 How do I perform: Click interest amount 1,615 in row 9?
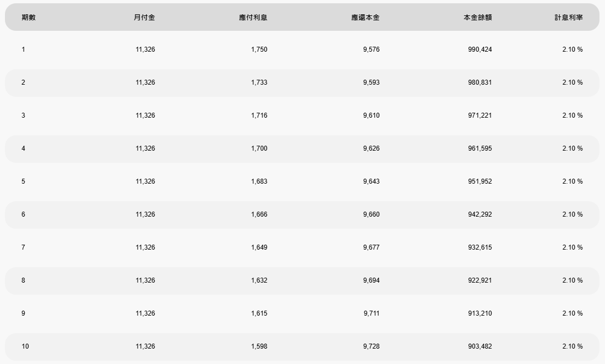[259, 313]
